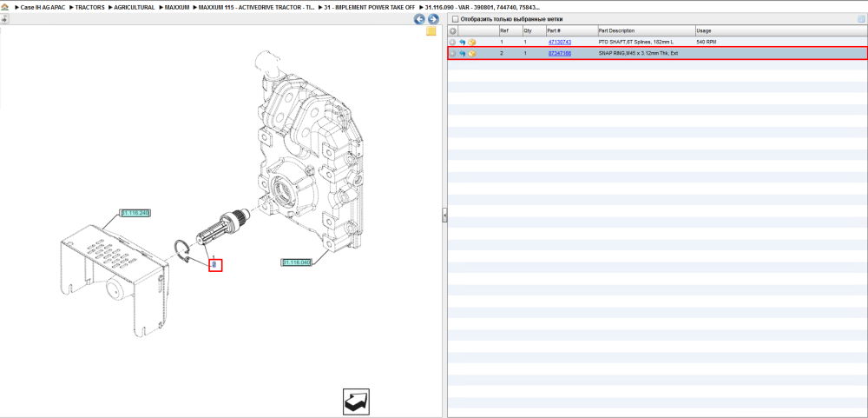Open the yellow sticky note icon
The height and width of the screenshot is (418, 868).
431,31
